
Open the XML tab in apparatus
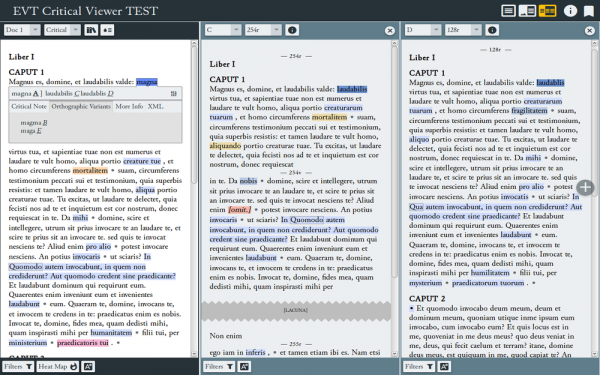pyautogui.click(x=155, y=106)
